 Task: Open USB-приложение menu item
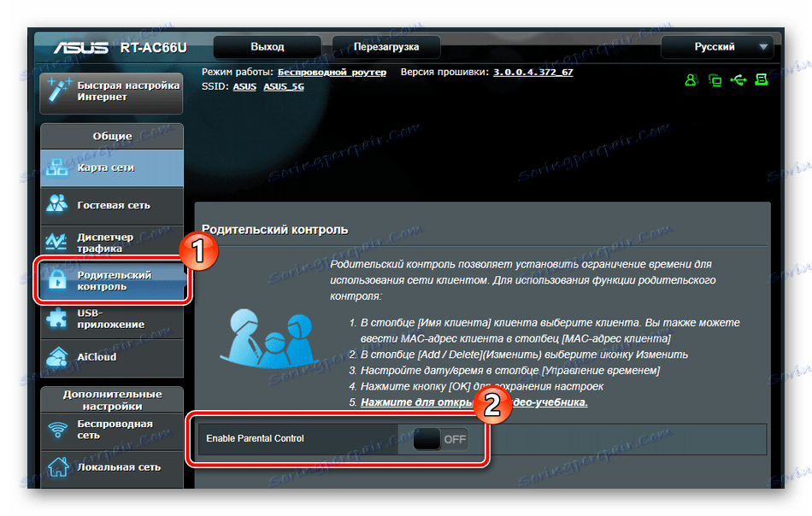[112, 319]
